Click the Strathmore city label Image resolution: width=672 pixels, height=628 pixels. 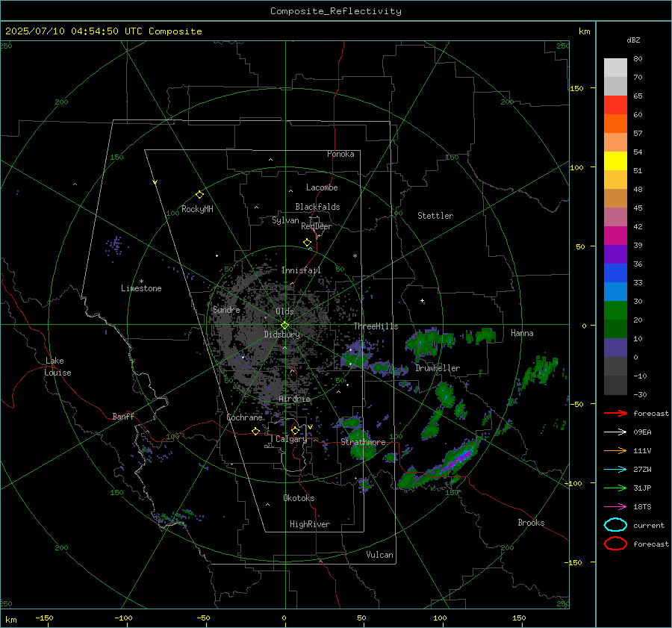pyautogui.click(x=363, y=442)
